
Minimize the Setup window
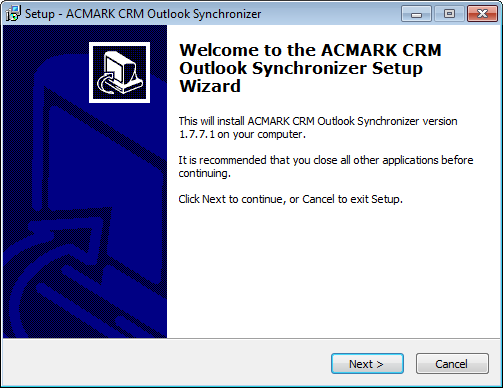(x=416, y=14)
